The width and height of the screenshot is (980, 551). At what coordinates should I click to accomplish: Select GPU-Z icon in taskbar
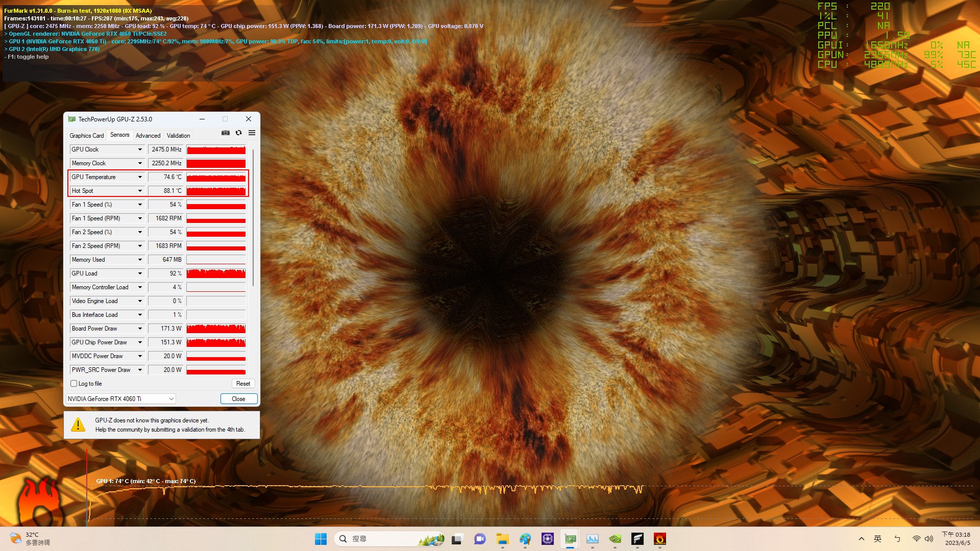[570, 539]
